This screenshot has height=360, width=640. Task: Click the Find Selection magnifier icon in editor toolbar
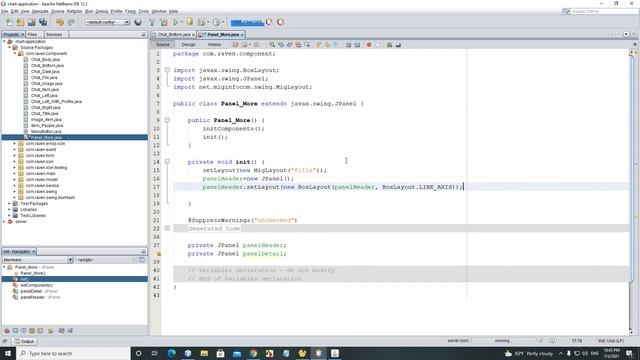272,44
